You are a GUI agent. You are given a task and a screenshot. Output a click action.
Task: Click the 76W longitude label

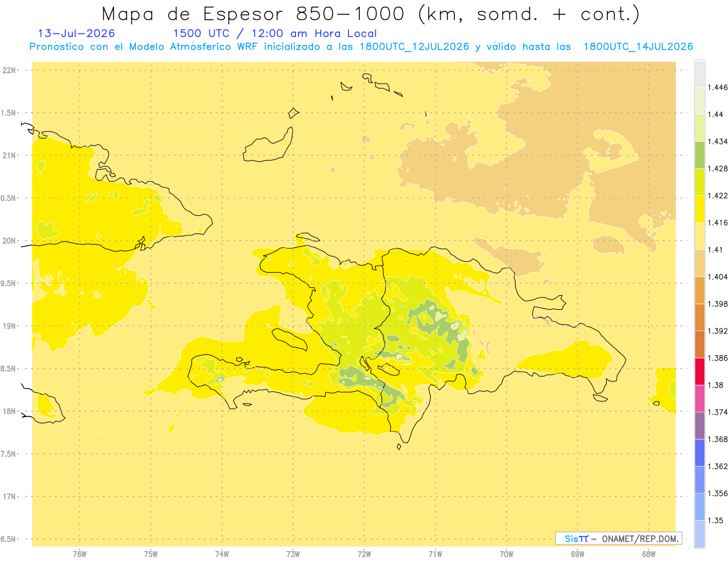click(x=79, y=554)
